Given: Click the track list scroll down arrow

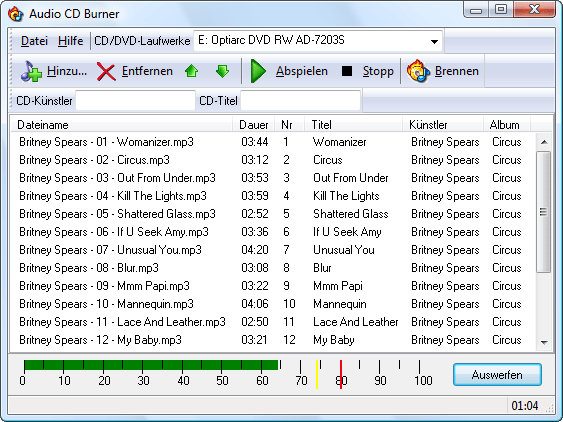Looking at the screenshot, I should [544, 343].
